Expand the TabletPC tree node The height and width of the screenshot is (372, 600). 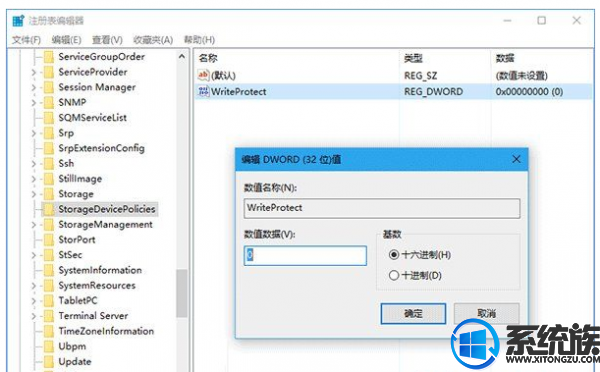coord(34,301)
